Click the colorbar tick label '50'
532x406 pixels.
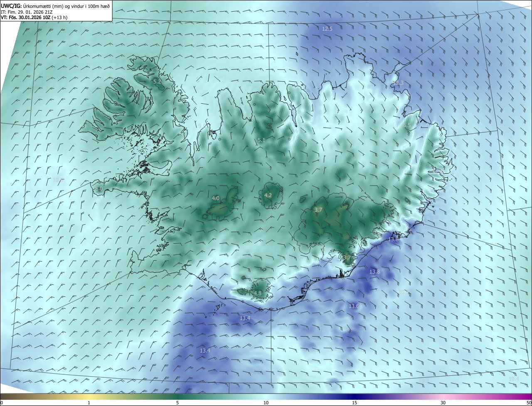click(x=529, y=403)
